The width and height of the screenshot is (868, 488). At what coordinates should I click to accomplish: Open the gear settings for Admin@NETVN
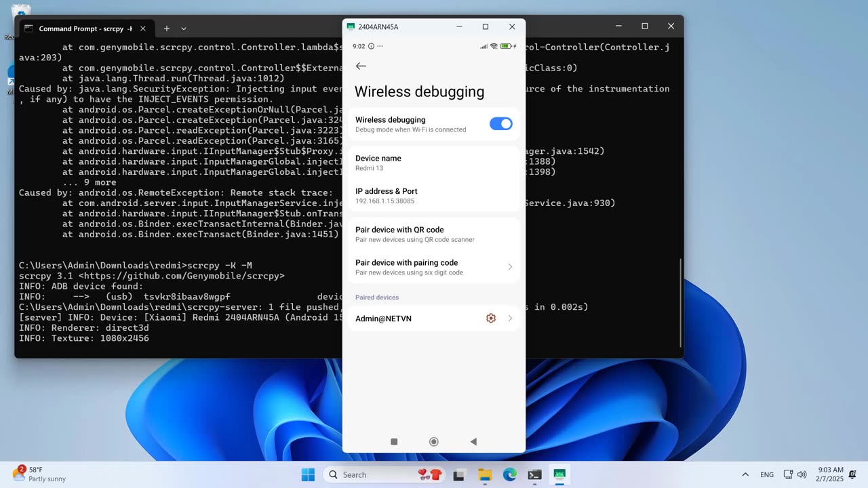[x=491, y=319]
